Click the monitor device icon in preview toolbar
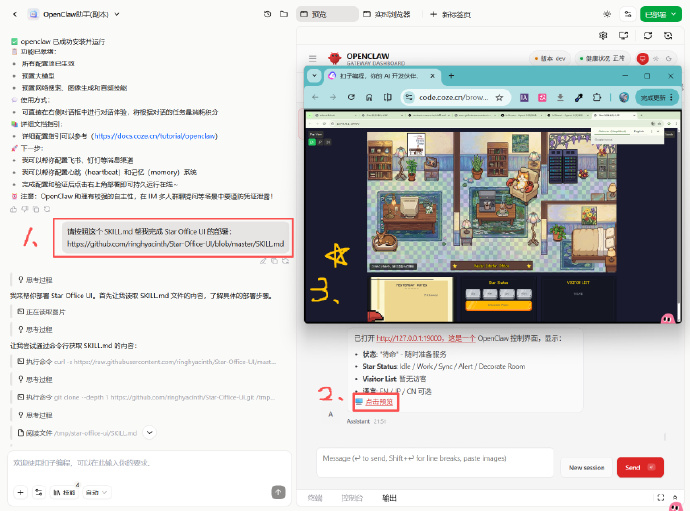690x511 pixels. 624,36
